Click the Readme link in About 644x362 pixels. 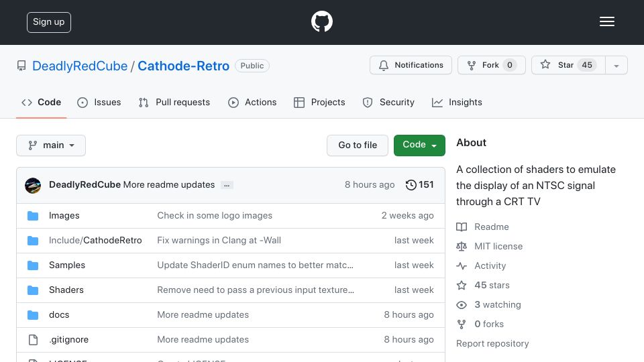click(x=492, y=227)
